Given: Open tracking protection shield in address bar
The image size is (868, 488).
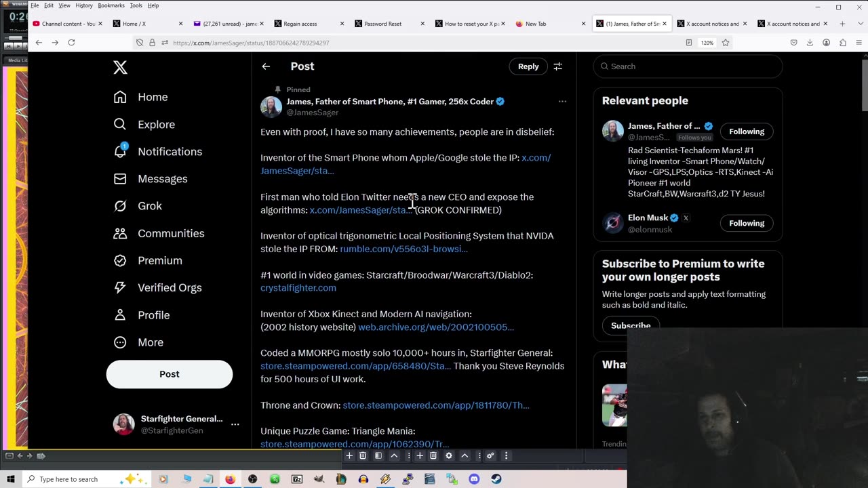Looking at the screenshot, I should pos(140,43).
